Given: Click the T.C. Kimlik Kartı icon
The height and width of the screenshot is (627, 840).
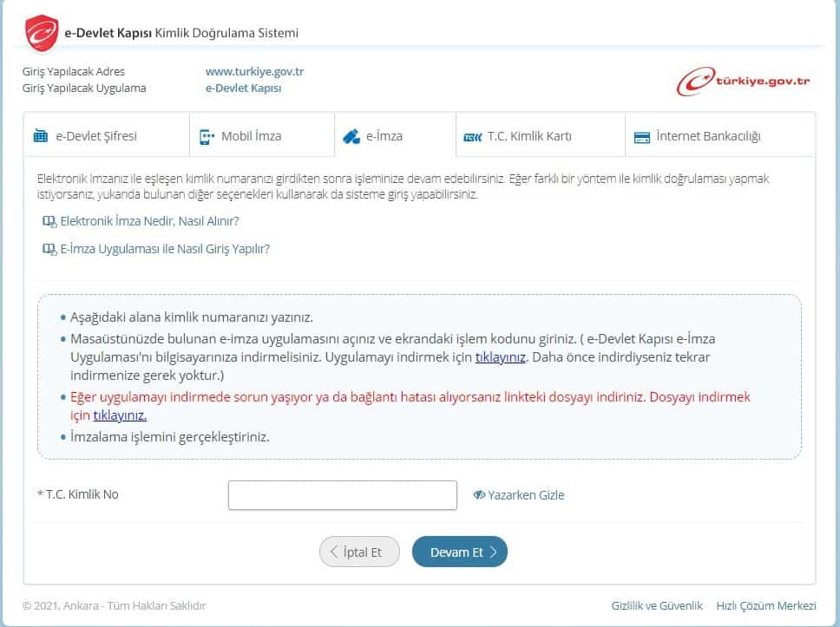Looking at the screenshot, I should coord(473,136).
